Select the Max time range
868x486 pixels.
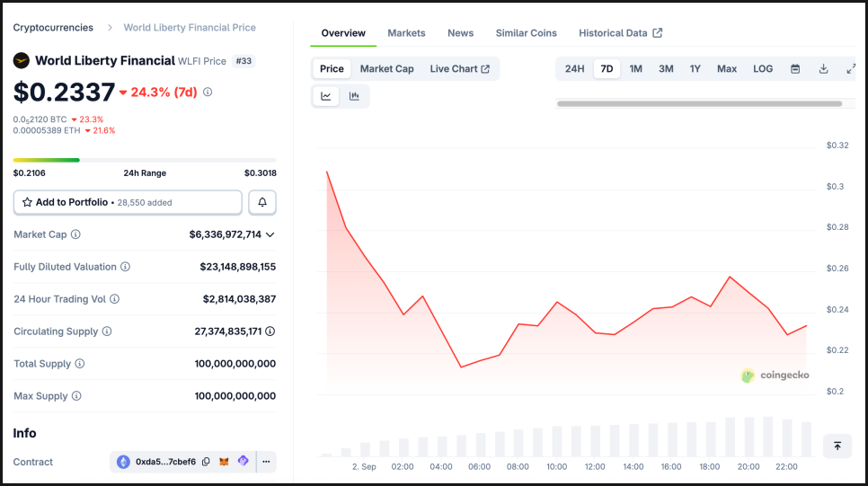point(727,68)
